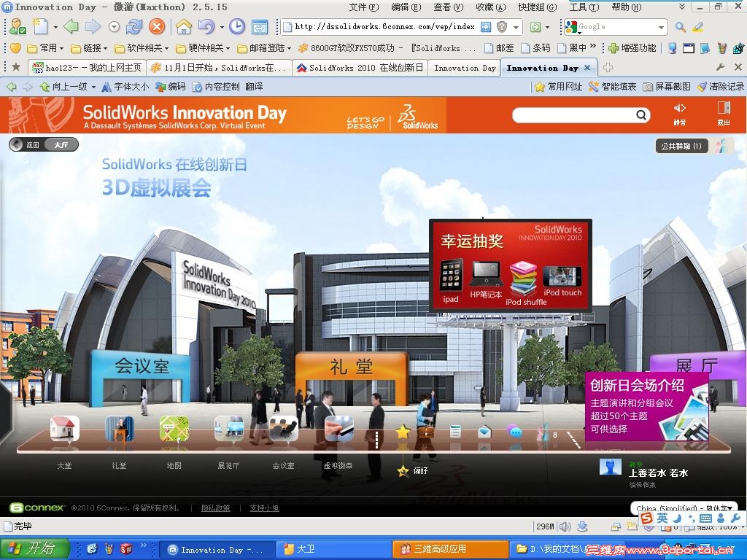The width and height of the screenshot is (747, 560).
Task: Open the 大堂 lobby house icon
Action: (x=65, y=428)
